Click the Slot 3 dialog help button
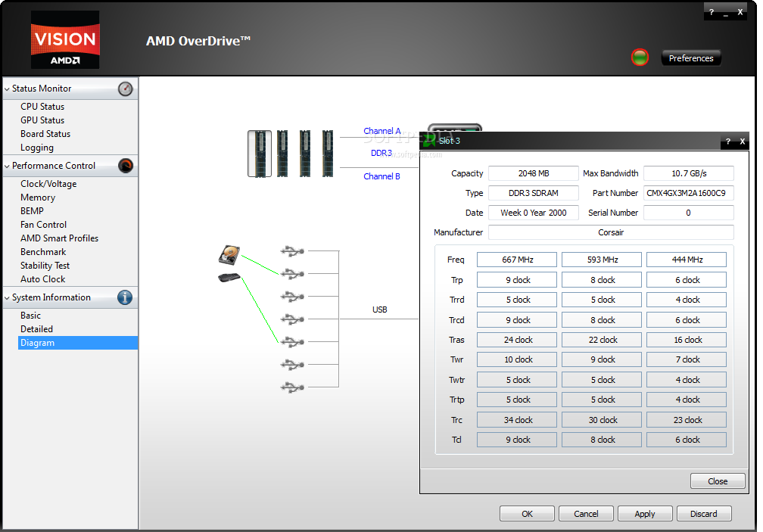This screenshot has height=532, width=763. pos(728,142)
